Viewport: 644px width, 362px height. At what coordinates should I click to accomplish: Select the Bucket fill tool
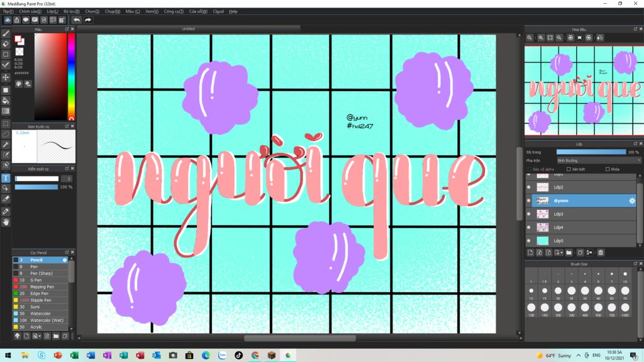[x=6, y=101]
